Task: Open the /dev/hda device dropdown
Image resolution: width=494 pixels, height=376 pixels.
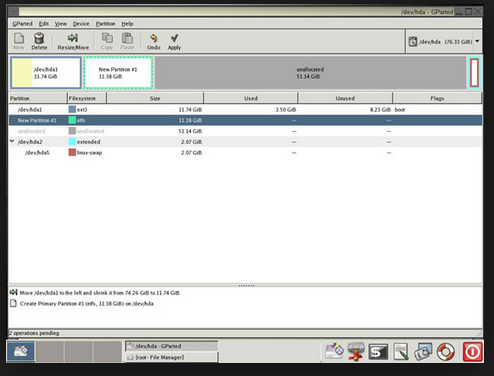Action: 444,41
